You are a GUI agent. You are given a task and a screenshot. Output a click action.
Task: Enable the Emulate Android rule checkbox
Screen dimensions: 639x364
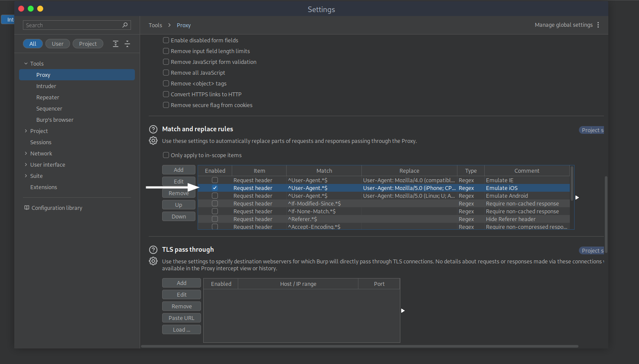[x=215, y=196]
